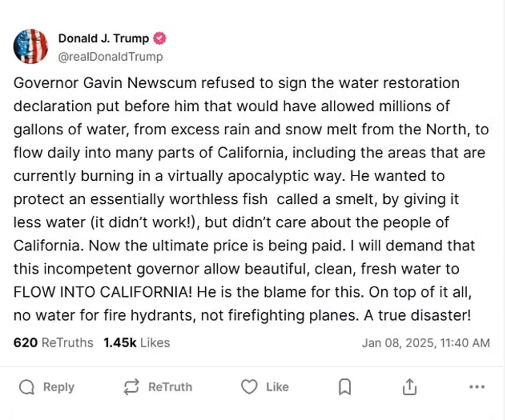View the 1.45k Likes list
Viewport: 507px width, 420px height.
coord(136,343)
